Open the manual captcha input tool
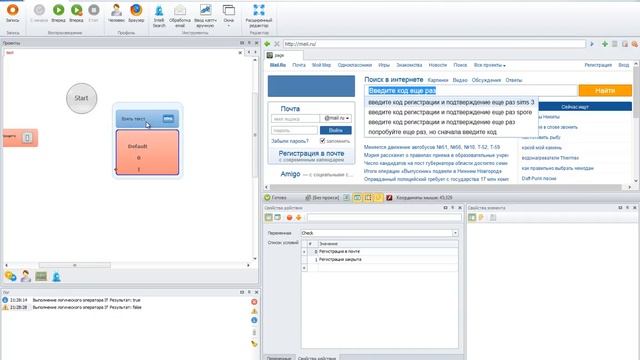The image size is (640, 360). point(205,16)
